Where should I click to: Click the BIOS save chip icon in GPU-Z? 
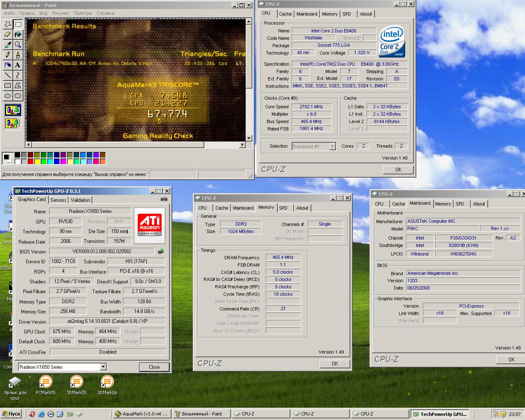tap(161, 251)
